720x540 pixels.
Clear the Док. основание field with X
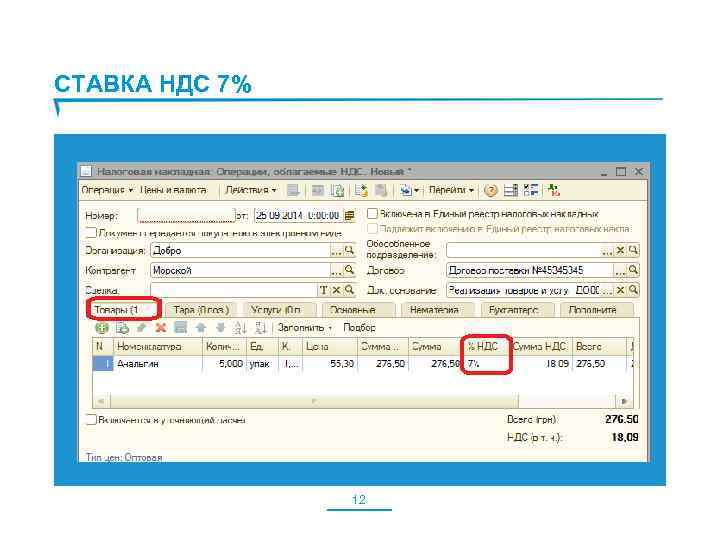[620, 290]
